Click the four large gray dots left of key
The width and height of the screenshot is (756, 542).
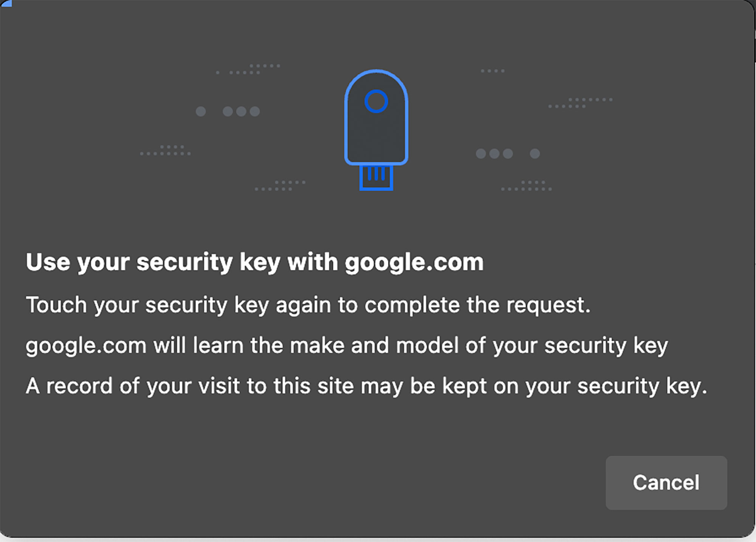pos(228,111)
